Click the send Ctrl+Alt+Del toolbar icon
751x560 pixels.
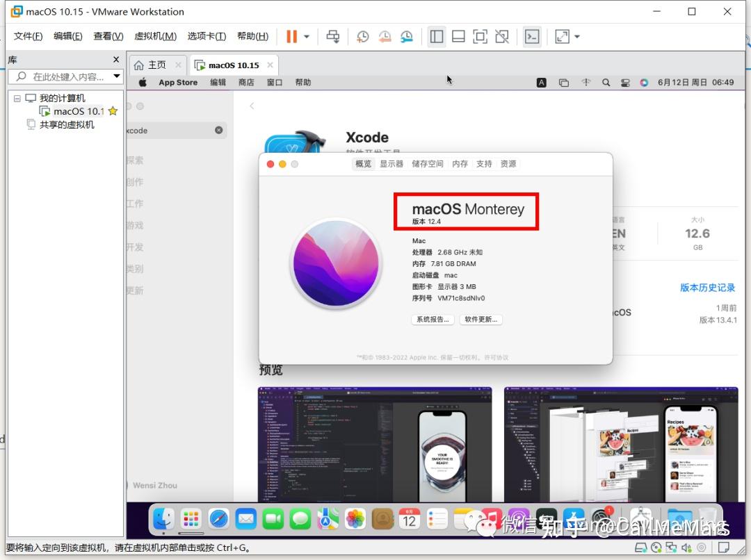(333, 36)
